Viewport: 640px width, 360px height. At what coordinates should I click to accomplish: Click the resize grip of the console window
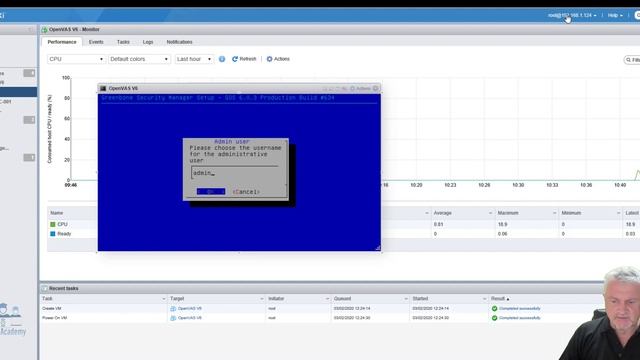(x=378, y=248)
